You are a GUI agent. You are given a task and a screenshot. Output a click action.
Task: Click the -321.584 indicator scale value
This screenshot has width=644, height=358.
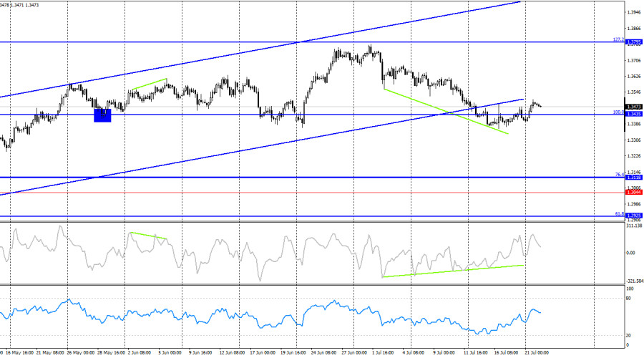pos(635,281)
